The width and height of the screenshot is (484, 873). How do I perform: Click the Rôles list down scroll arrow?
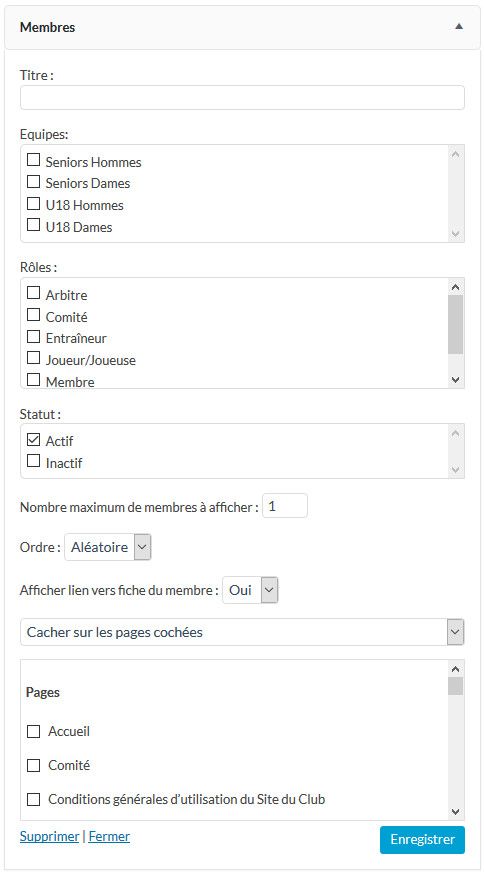pos(455,380)
